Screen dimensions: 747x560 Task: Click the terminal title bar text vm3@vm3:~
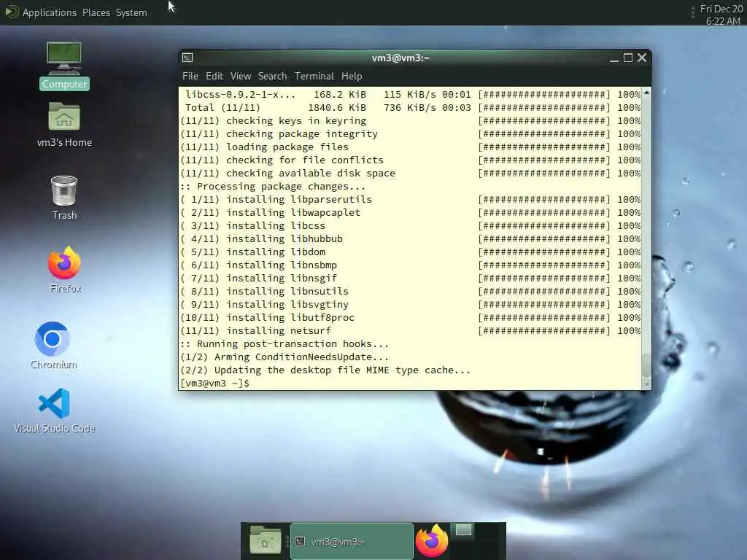pos(400,58)
